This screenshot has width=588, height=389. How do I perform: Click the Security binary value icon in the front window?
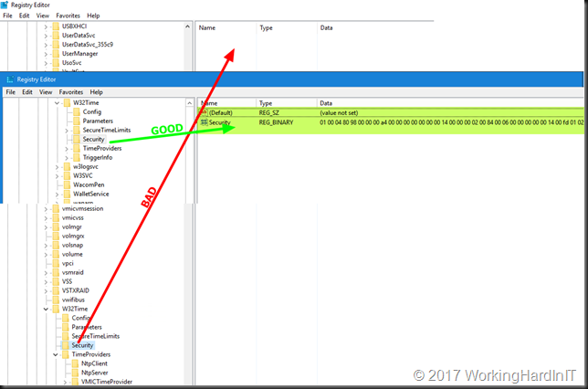(204, 122)
